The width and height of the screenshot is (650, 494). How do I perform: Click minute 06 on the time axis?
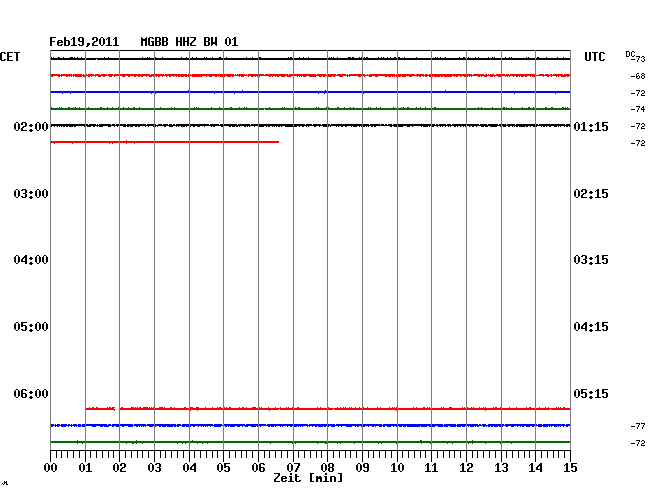pos(258,468)
